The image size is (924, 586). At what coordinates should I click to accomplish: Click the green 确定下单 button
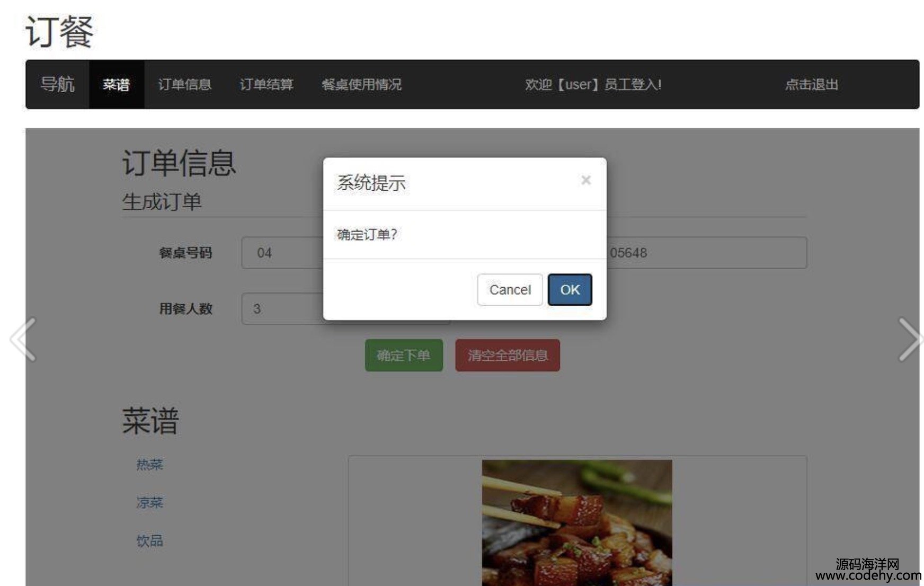point(403,356)
